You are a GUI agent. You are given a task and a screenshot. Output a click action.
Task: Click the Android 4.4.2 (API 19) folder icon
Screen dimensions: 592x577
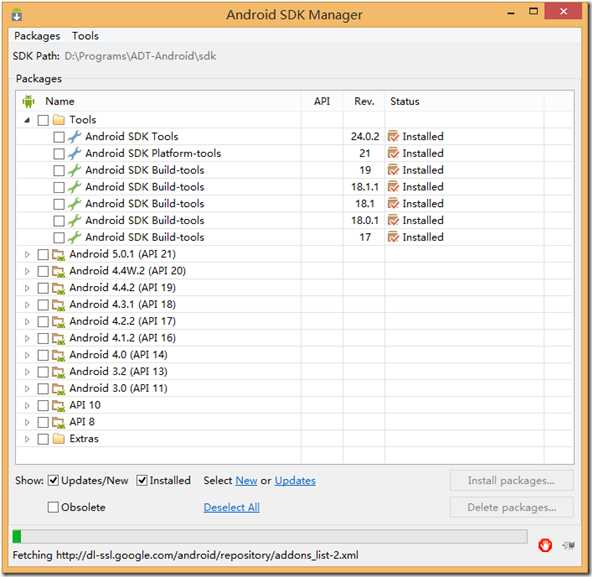[x=59, y=288]
